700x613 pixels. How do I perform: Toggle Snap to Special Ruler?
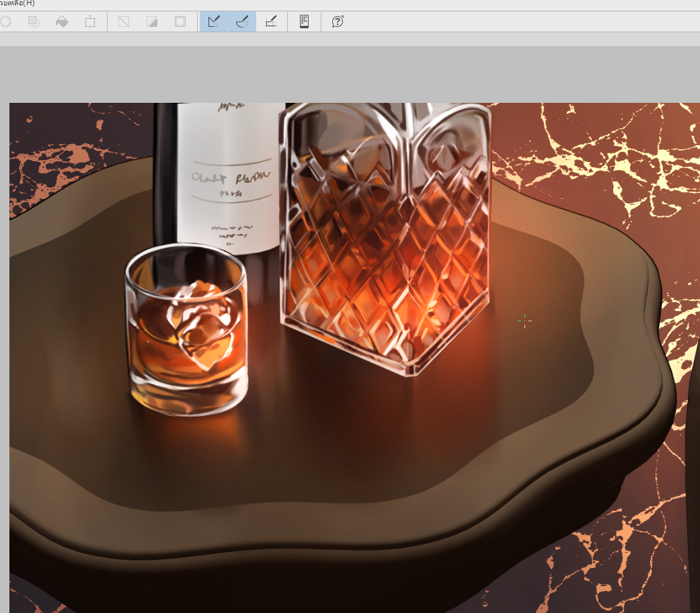242,22
